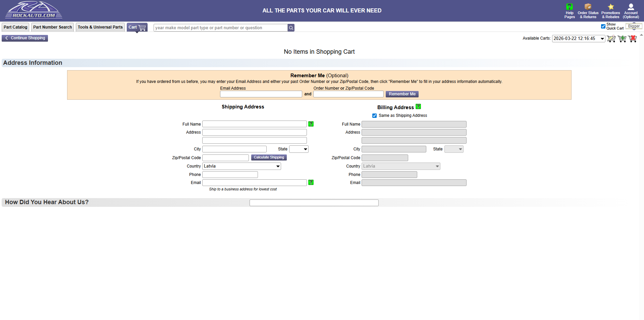This screenshot has width=644, height=320.
Task: Click the shipping Full Name field
Action: point(254,124)
